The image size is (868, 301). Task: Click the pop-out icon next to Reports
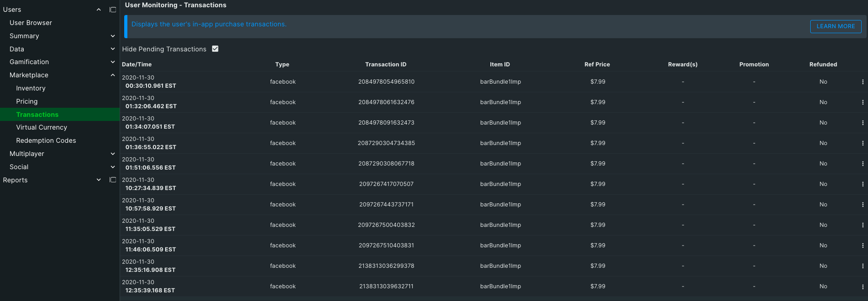click(x=113, y=180)
